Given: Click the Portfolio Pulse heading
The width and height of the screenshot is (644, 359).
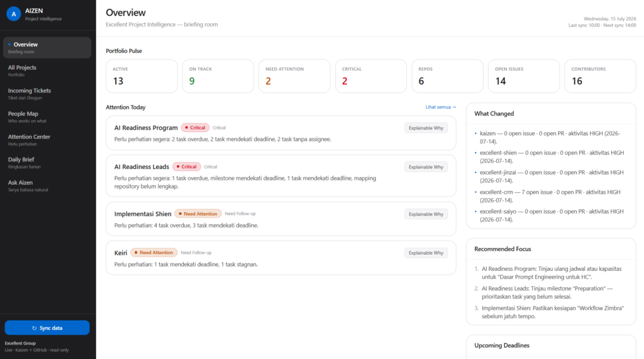Looking at the screenshot, I should 124,51.
